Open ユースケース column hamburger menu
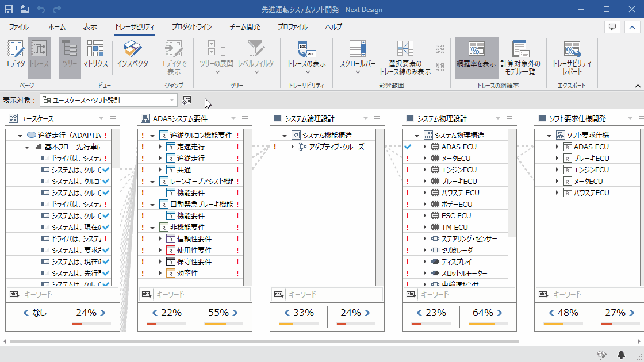The image size is (644, 362). click(113, 118)
